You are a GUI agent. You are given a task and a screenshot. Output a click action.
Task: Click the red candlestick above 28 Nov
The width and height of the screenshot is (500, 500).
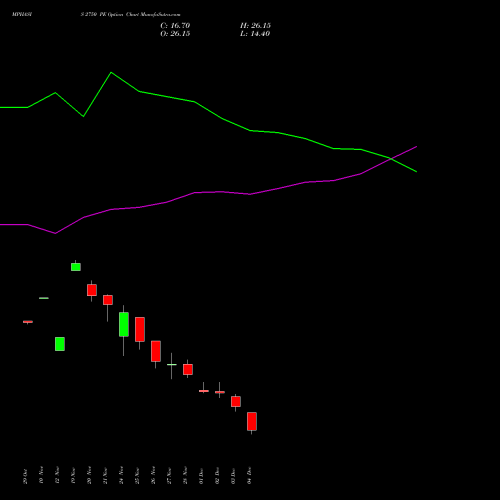click(188, 369)
